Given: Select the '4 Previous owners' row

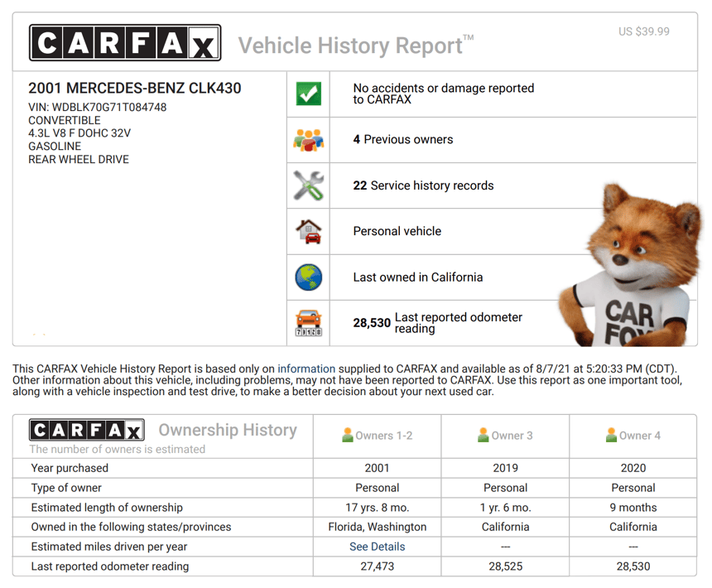Looking at the screenshot, I should coord(403,139).
